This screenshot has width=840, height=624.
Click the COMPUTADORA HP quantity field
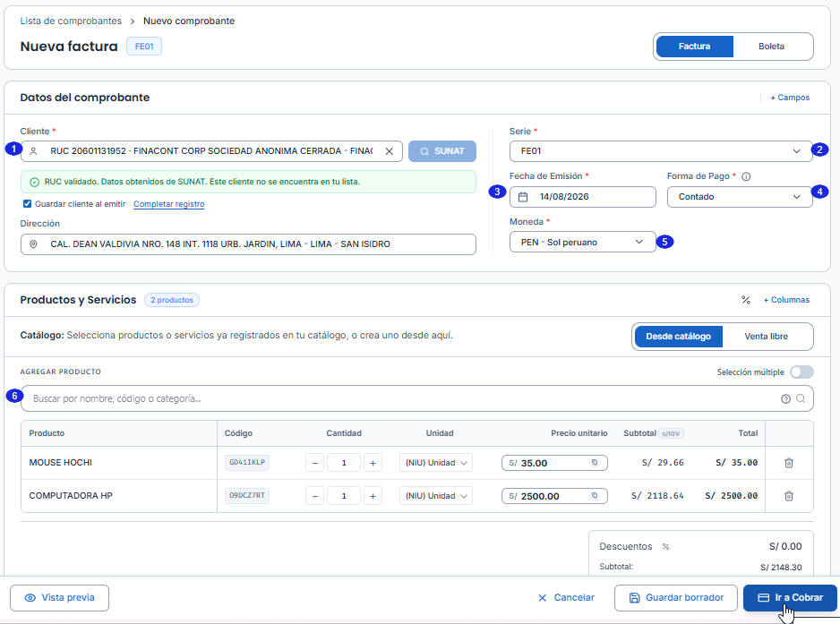344,496
